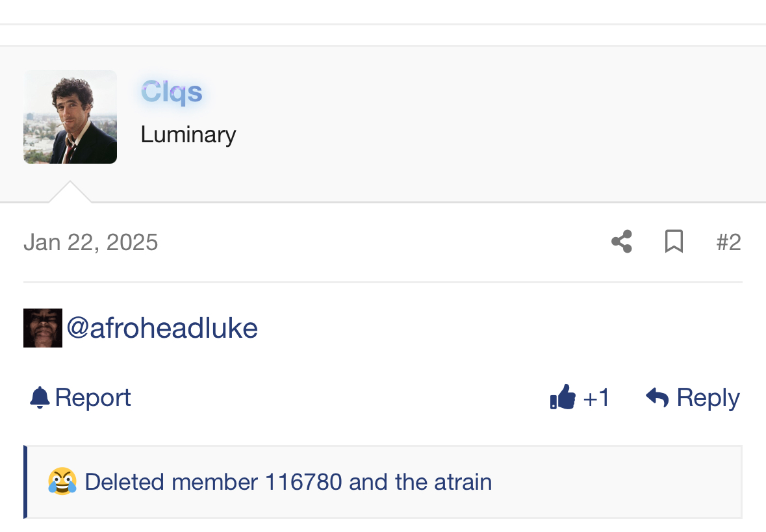Click the +1 like label

(x=596, y=397)
